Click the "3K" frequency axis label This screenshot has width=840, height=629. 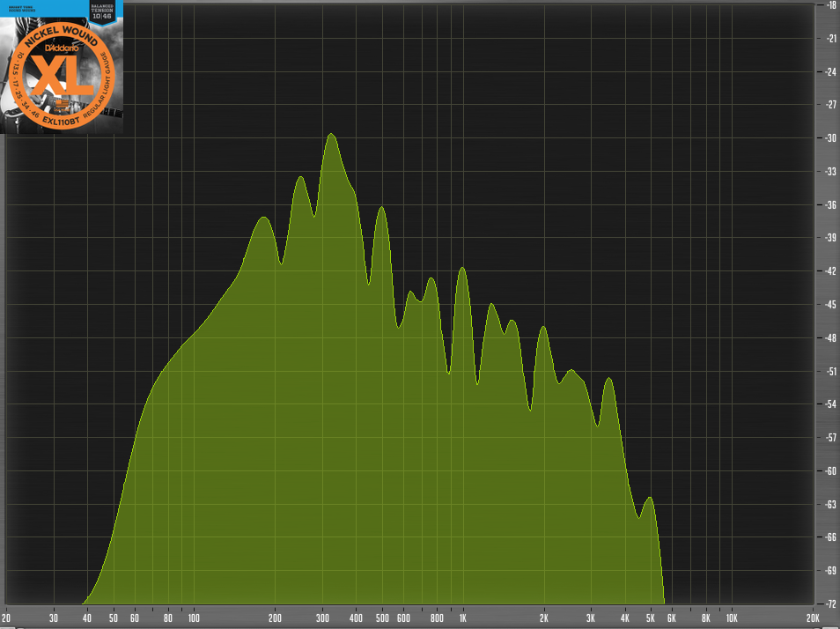click(x=591, y=618)
